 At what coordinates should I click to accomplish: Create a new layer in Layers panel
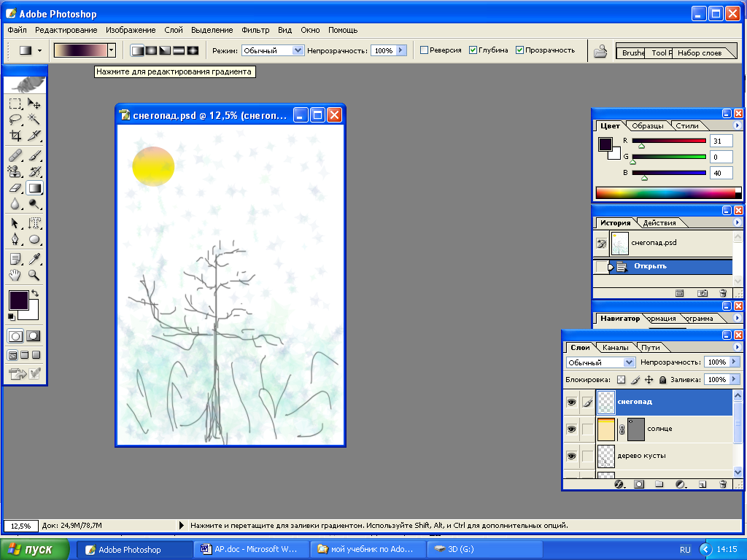703,484
